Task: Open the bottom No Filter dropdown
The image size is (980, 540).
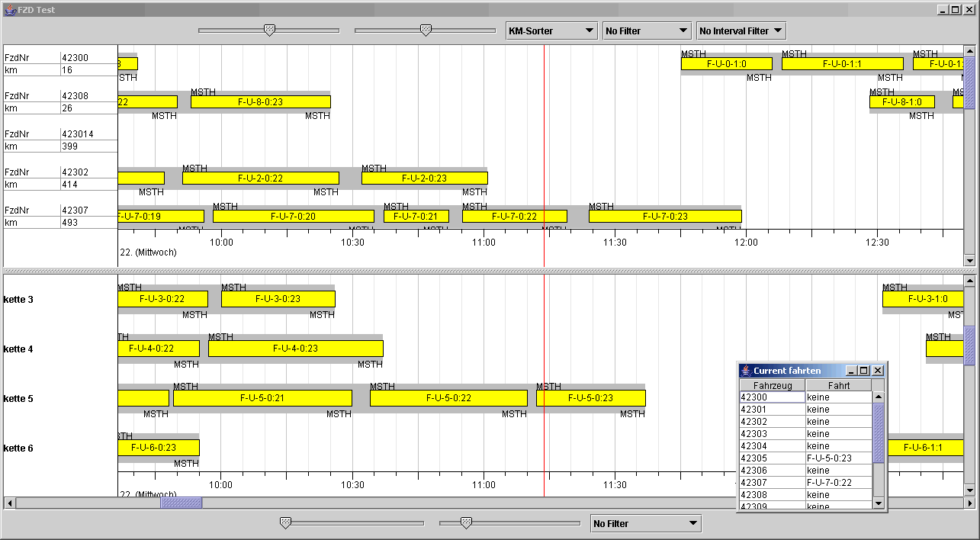Action: point(646,524)
